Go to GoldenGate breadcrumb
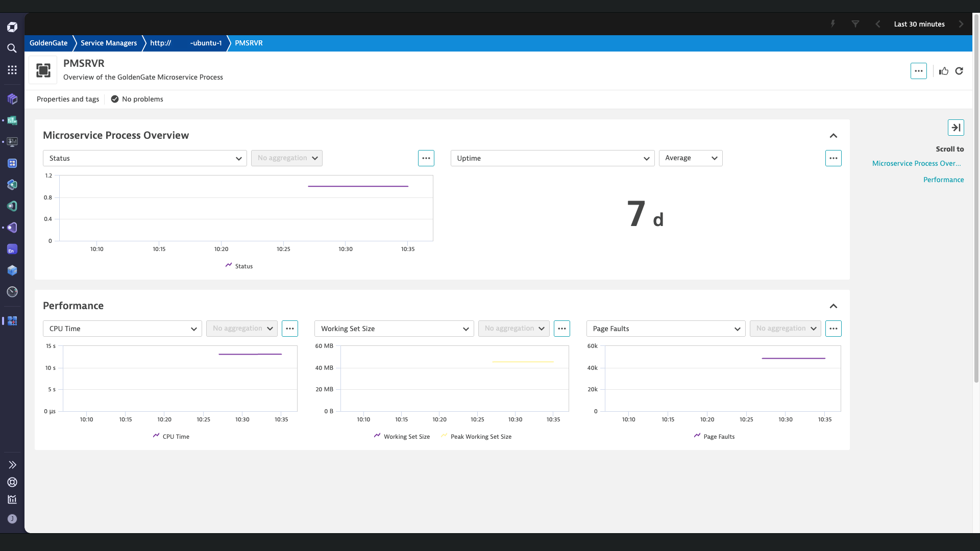This screenshot has height=551, width=980. coord(48,43)
